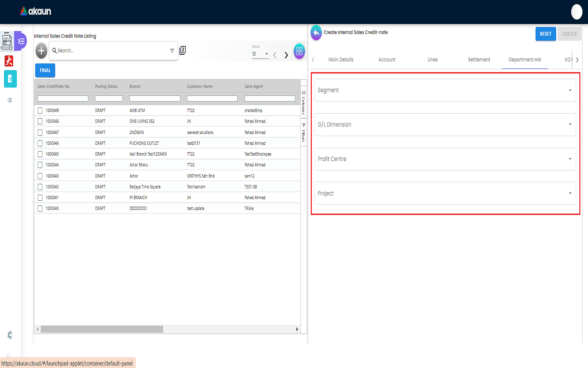Toggle the purple sidebar menu icon
Screen dimensions: 588x368
click(x=21, y=41)
